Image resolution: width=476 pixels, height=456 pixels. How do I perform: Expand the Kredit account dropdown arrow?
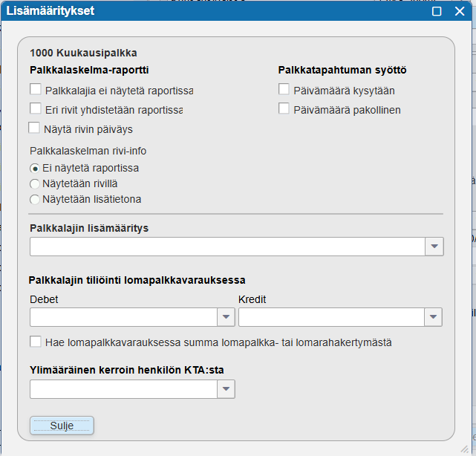(434, 317)
